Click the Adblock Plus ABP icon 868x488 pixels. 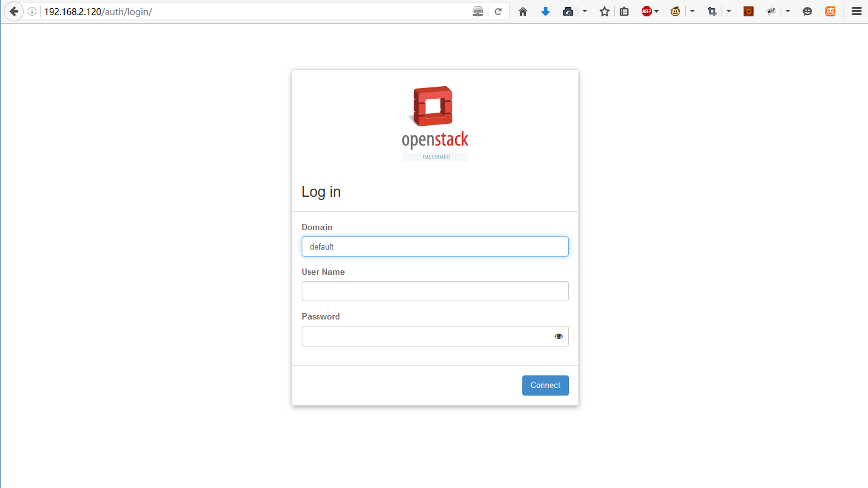646,11
